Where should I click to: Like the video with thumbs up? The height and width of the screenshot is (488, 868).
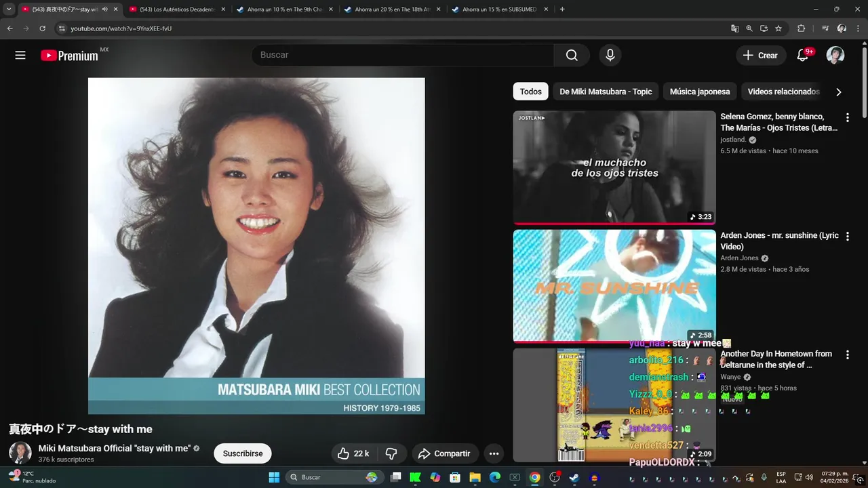pos(353,453)
